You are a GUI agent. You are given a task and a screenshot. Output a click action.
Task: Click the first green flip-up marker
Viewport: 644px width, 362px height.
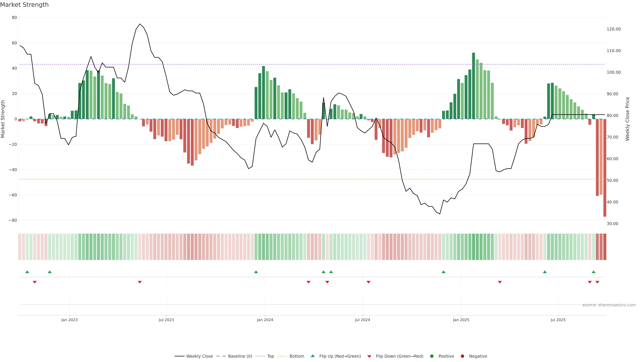tap(27, 272)
